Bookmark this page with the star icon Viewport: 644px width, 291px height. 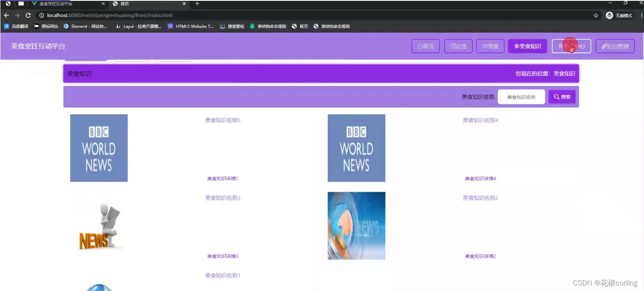coord(596,15)
